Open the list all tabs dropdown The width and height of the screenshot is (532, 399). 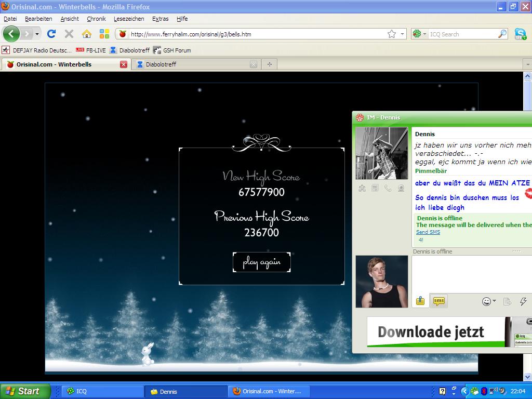click(527, 64)
